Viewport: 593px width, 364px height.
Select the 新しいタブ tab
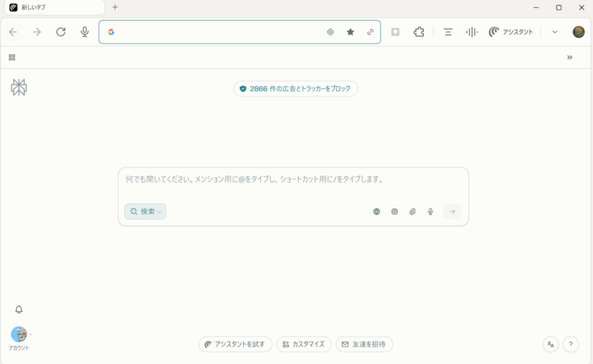tap(52, 7)
